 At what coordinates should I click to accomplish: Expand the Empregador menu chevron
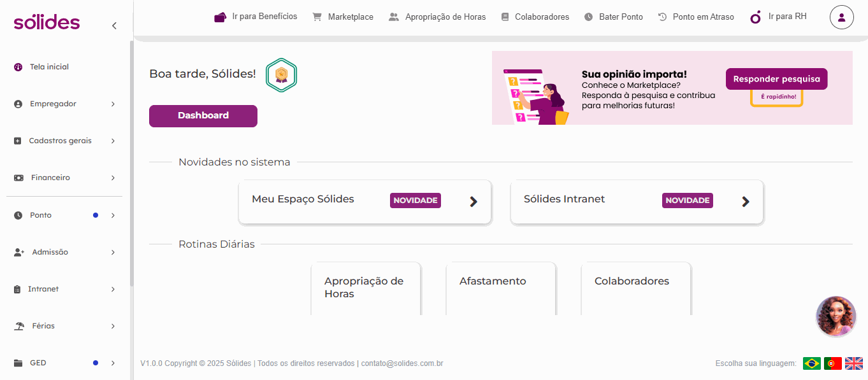point(113,104)
